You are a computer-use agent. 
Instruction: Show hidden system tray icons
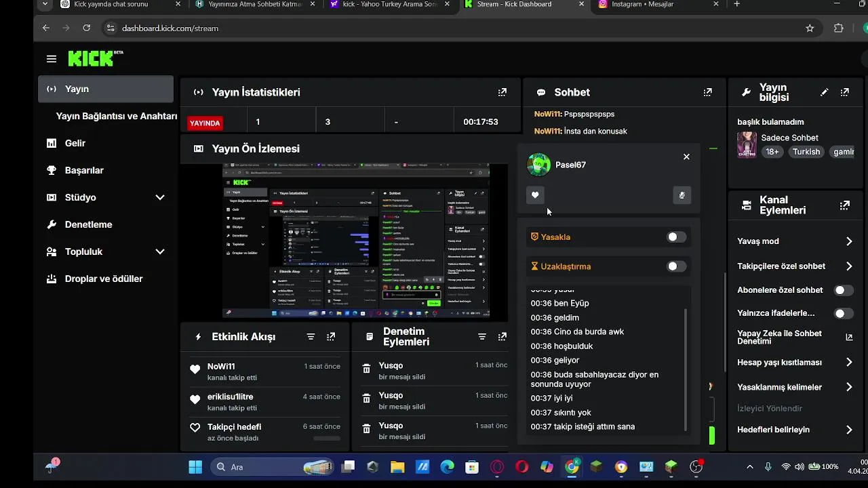coord(750,467)
